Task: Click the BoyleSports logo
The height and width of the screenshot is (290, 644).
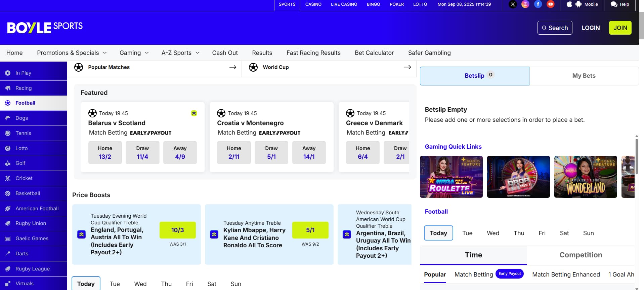Action: pos(45,28)
